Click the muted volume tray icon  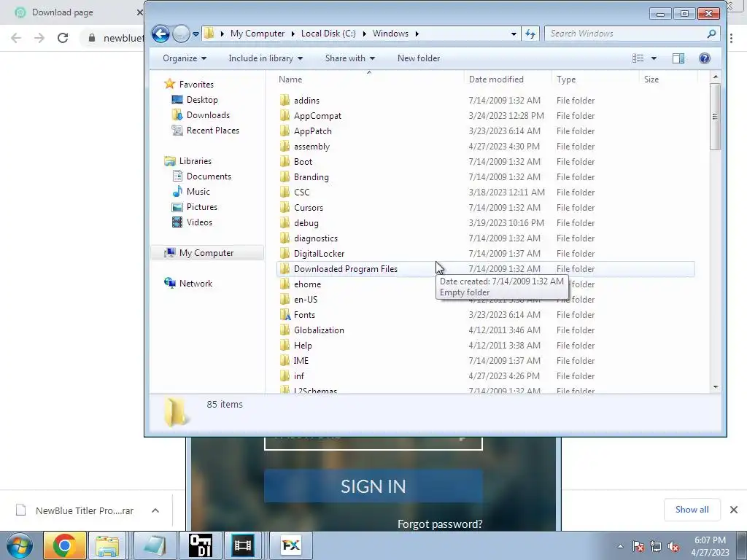[673, 547]
